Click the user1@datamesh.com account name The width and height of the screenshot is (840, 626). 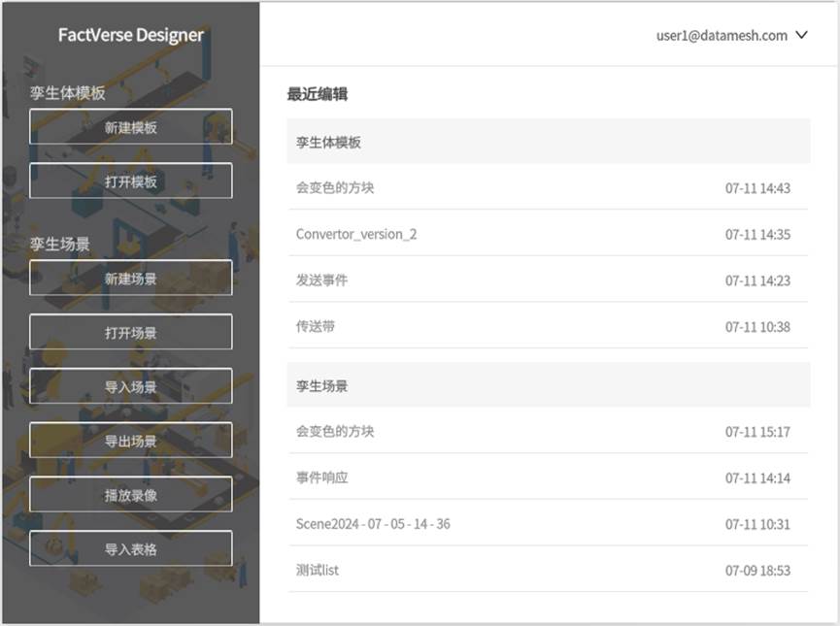[722, 35]
